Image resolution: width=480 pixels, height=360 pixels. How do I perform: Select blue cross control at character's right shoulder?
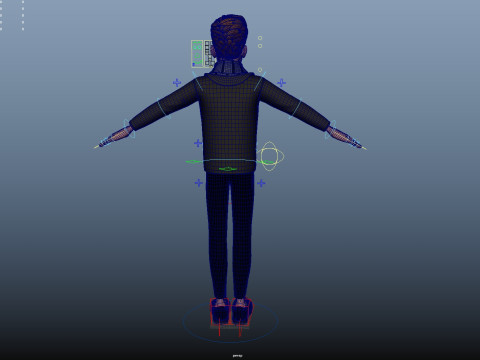click(281, 83)
